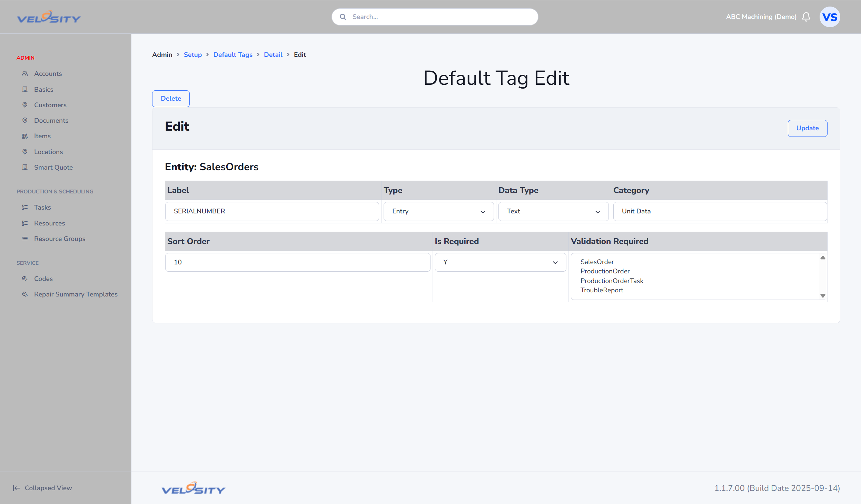Go to Tasks under Production & Scheduling
861x504 pixels.
point(42,207)
